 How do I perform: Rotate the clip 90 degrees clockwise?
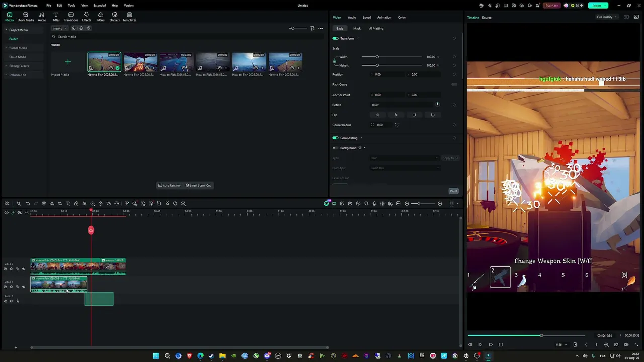pos(414,115)
